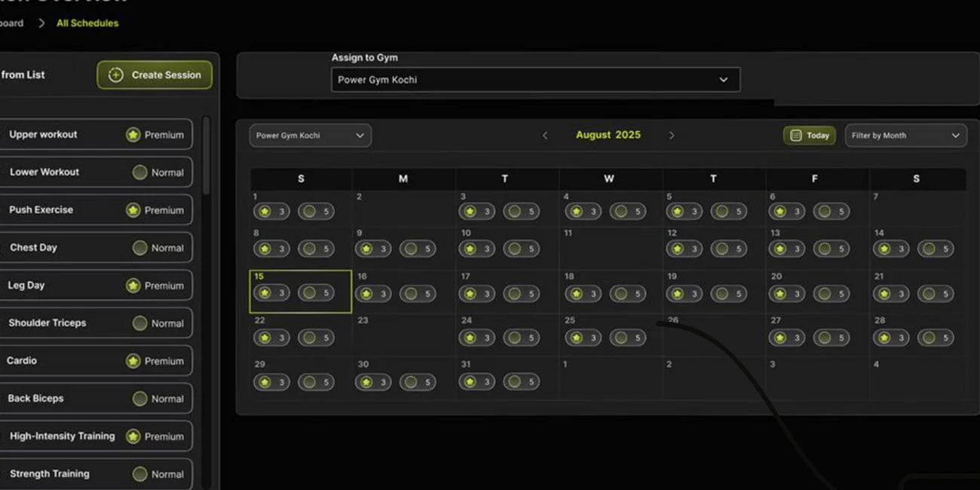The width and height of the screenshot is (980, 490).
Task: Select premium badge on August 12
Action: coord(684,249)
